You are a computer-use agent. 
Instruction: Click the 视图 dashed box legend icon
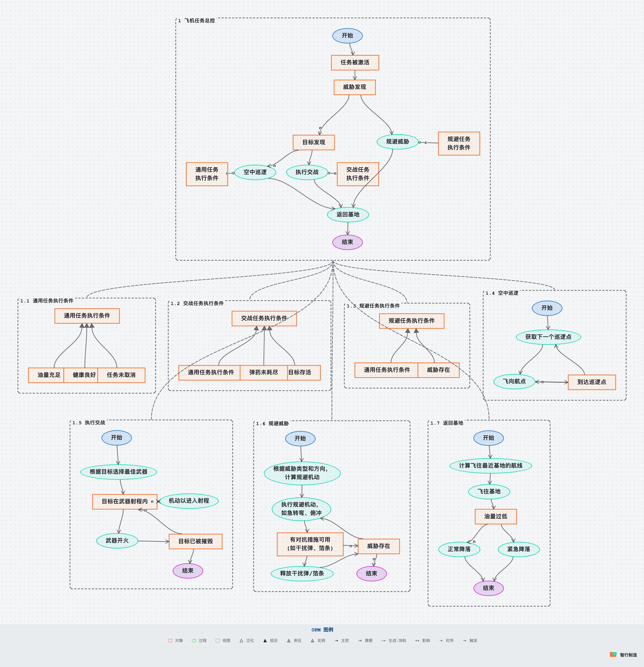[218, 640]
